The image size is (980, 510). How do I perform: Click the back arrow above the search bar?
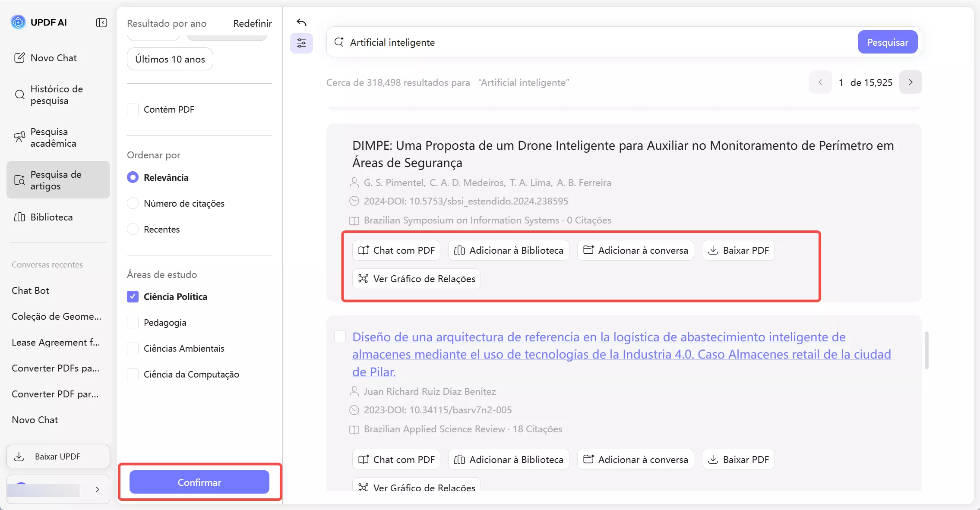coord(301,22)
